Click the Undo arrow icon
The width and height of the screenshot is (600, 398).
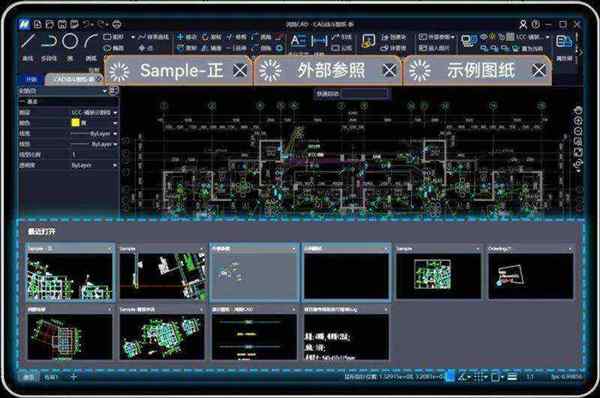pyautogui.click(x=87, y=24)
